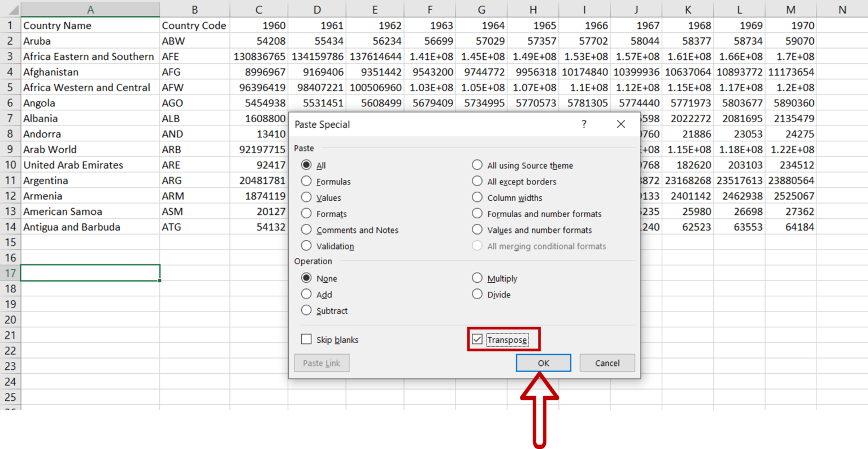Select the Formats paste option
Image resolution: width=868 pixels, height=449 pixels.
click(306, 214)
